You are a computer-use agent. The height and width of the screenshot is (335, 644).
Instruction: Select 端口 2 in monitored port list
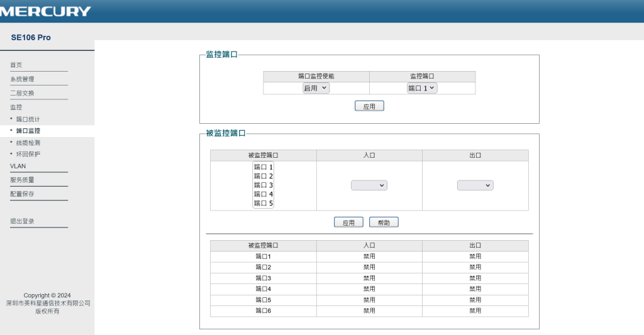264,176
